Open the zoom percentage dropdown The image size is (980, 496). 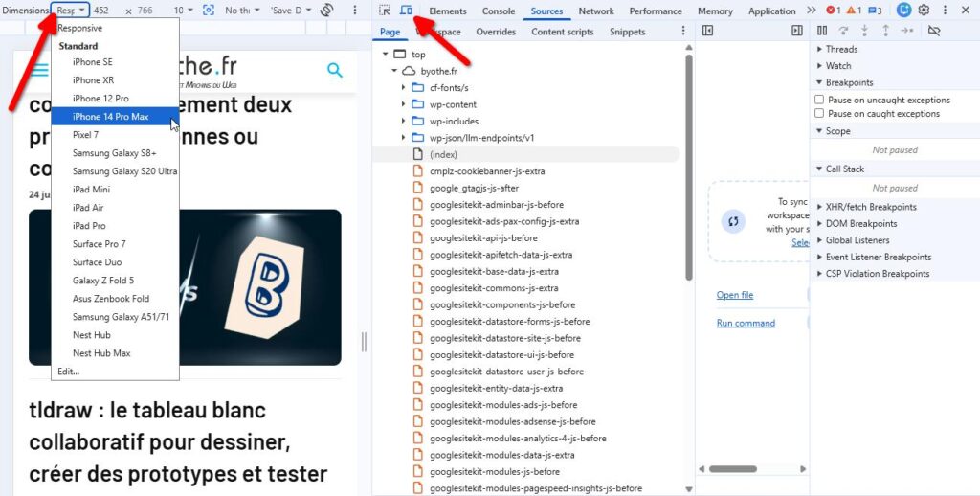(183, 10)
